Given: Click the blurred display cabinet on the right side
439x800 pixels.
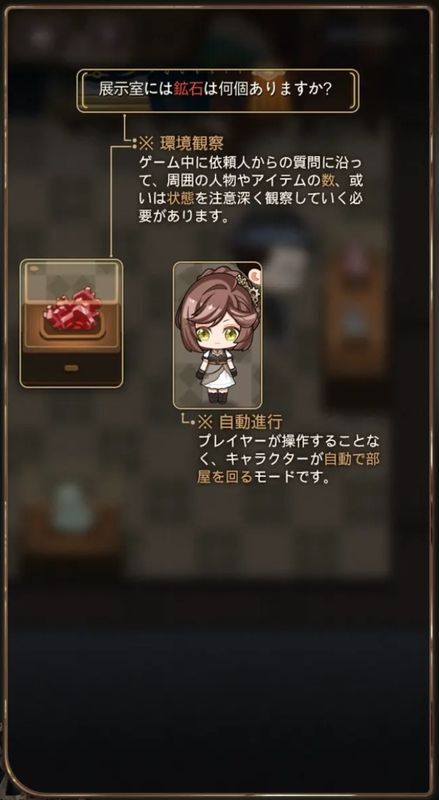Looking at the screenshot, I should click(356, 316).
